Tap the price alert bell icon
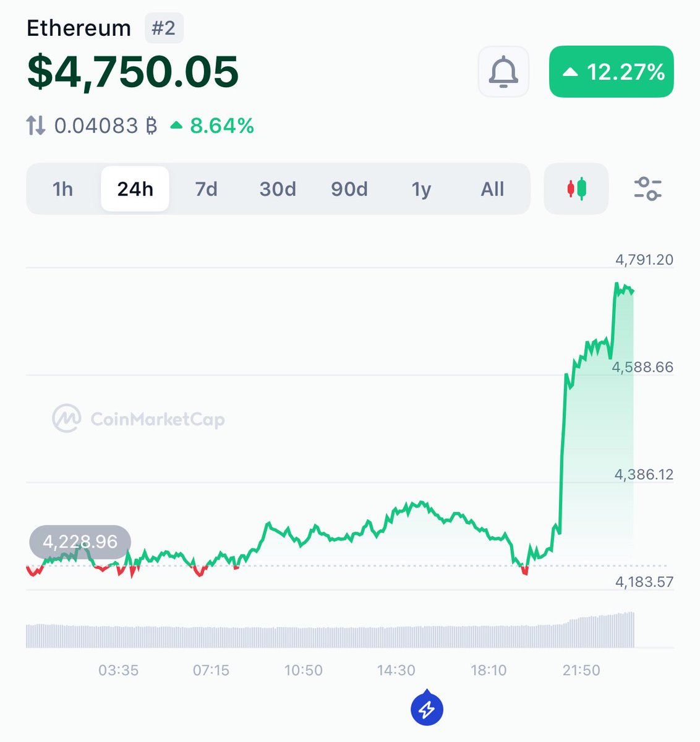 (503, 72)
